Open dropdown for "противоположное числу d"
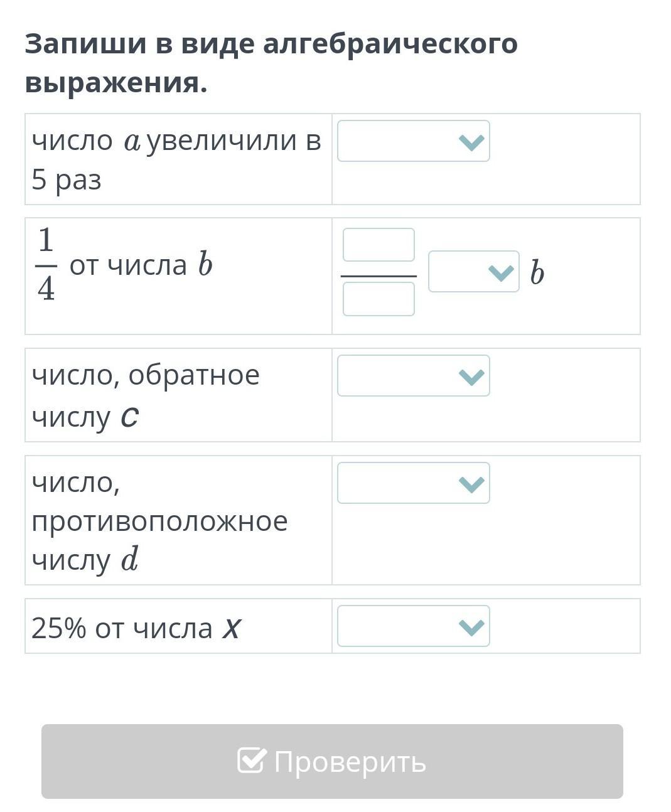 (412, 483)
